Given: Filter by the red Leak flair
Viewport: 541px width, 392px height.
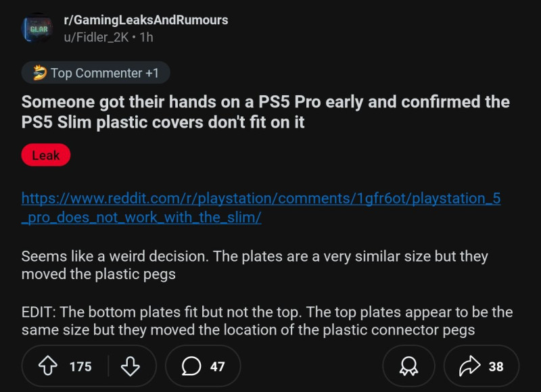Looking at the screenshot, I should coord(46,155).
